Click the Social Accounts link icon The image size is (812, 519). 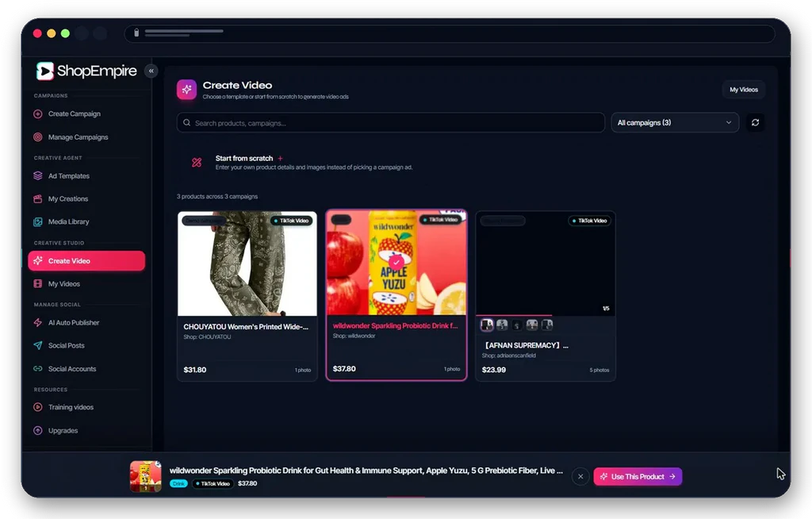click(38, 369)
